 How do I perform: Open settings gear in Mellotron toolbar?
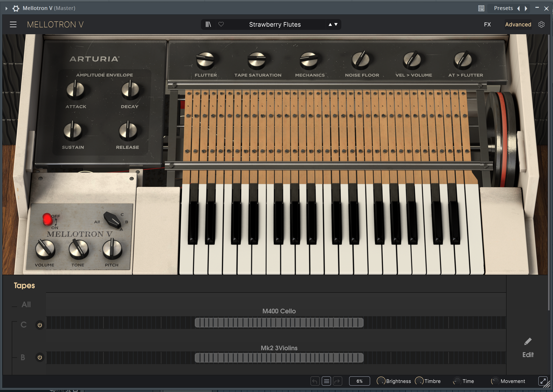[541, 24]
